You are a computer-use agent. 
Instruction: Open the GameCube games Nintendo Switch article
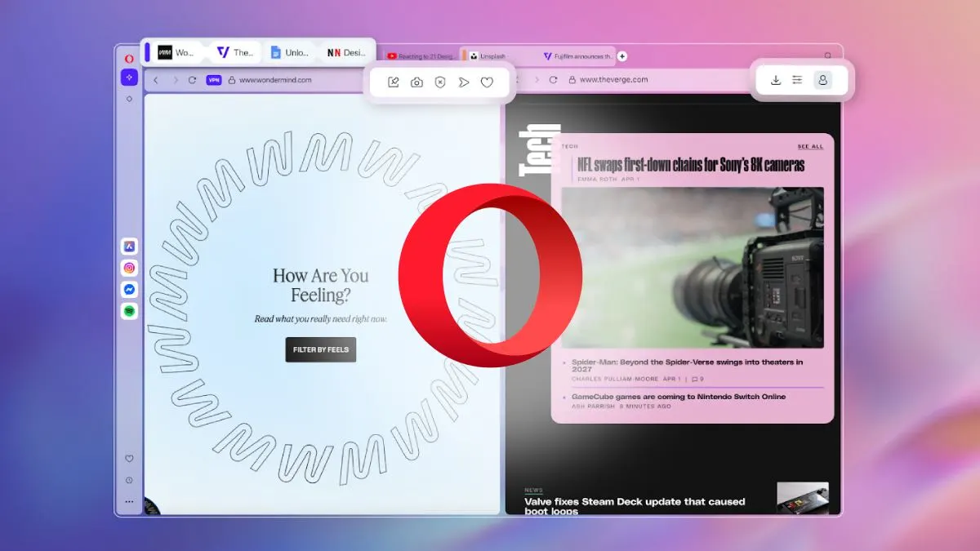point(678,397)
